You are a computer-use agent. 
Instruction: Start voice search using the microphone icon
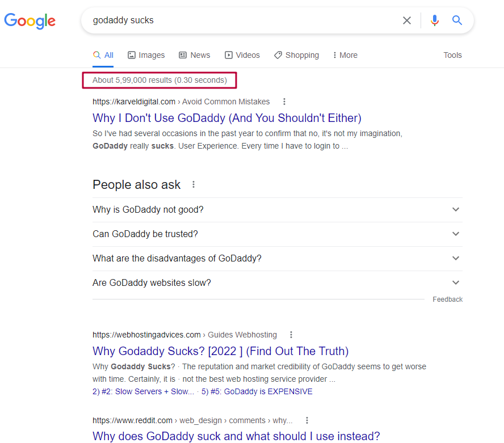click(x=435, y=20)
